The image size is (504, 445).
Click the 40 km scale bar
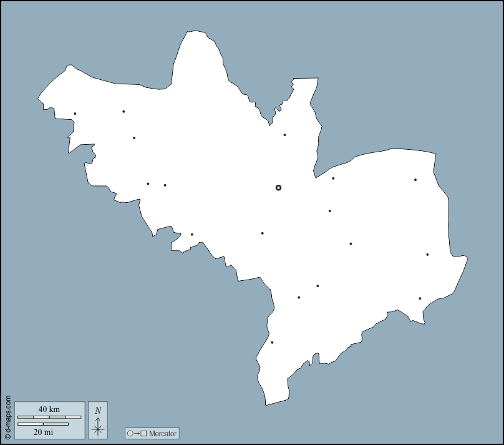pyautogui.click(x=49, y=416)
